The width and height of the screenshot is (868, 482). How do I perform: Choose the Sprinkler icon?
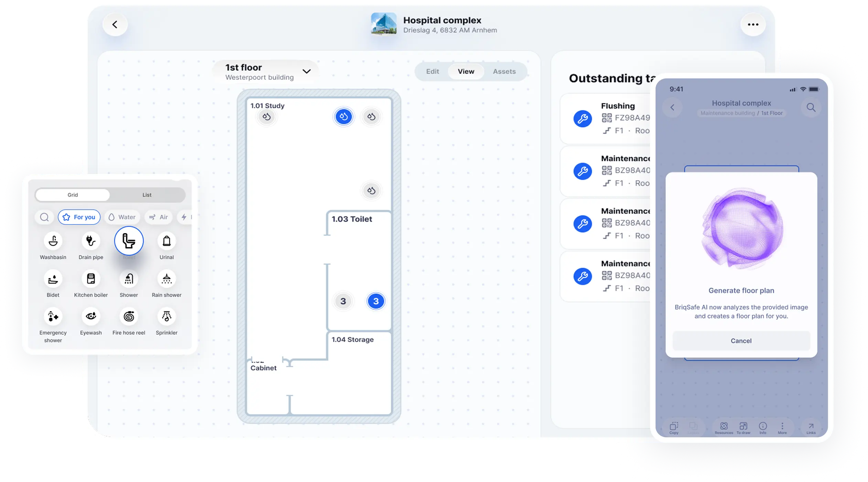tap(166, 317)
